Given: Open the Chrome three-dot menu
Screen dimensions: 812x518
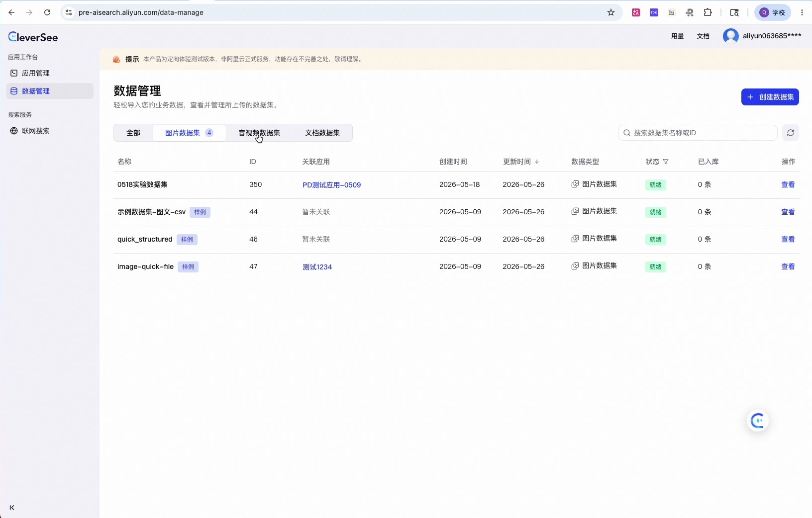Looking at the screenshot, I should click(802, 12).
